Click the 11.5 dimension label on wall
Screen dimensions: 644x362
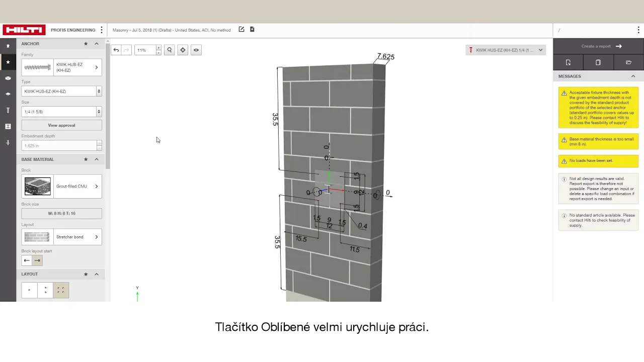tap(354, 249)
